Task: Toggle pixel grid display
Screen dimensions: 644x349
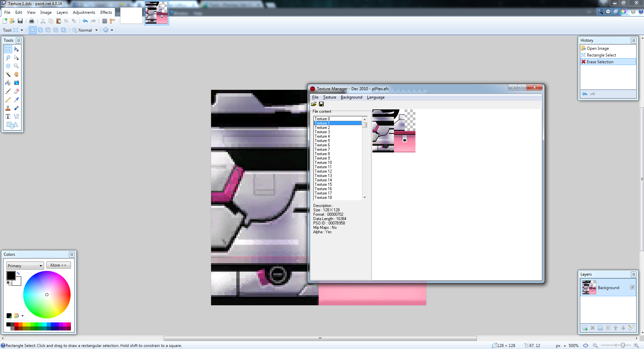Action: click(105, 21)
